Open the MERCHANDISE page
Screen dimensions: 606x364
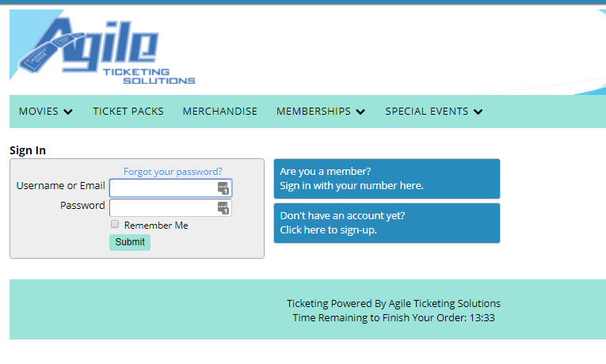pyautogui.click(x=220, y=111)
